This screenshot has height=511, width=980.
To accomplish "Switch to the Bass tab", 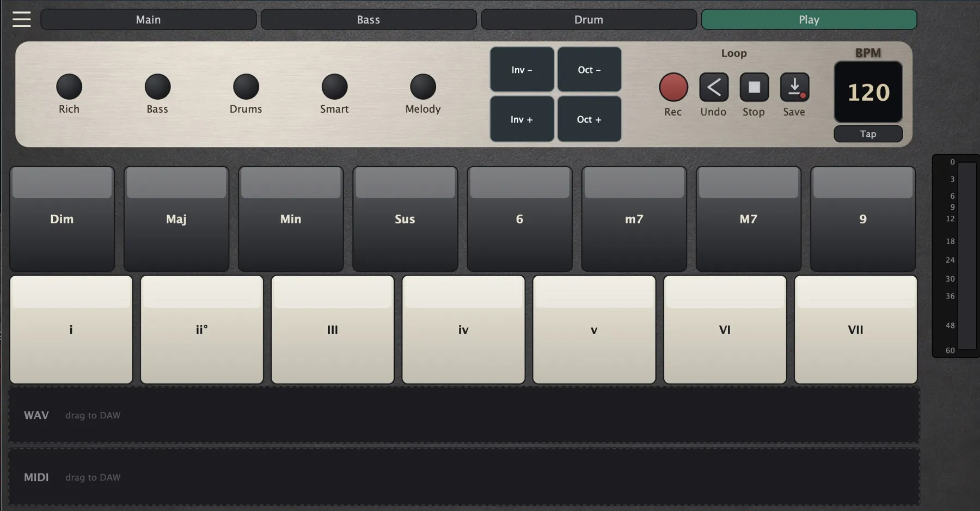I will (368, 20).
